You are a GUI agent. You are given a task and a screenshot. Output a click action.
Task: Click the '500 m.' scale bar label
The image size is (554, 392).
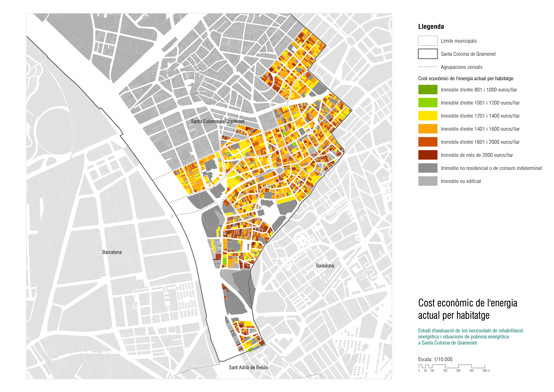[486, 370]
